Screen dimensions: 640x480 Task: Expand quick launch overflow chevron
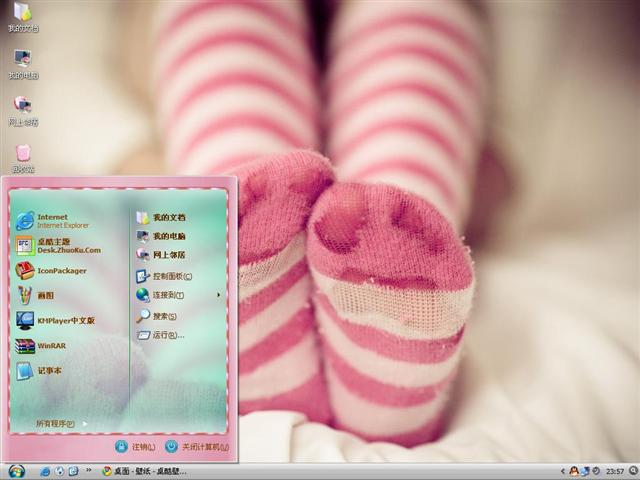(x=89, y=470)
